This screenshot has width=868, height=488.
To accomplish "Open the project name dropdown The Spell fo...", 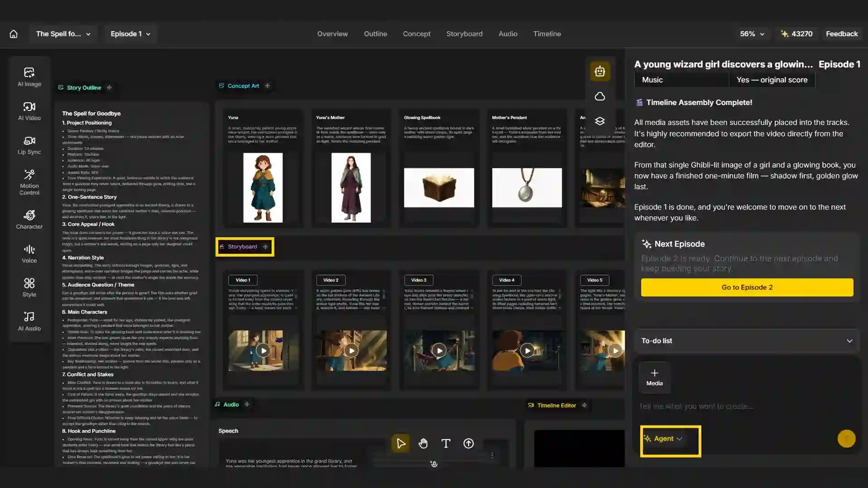I will pos(63,34).
